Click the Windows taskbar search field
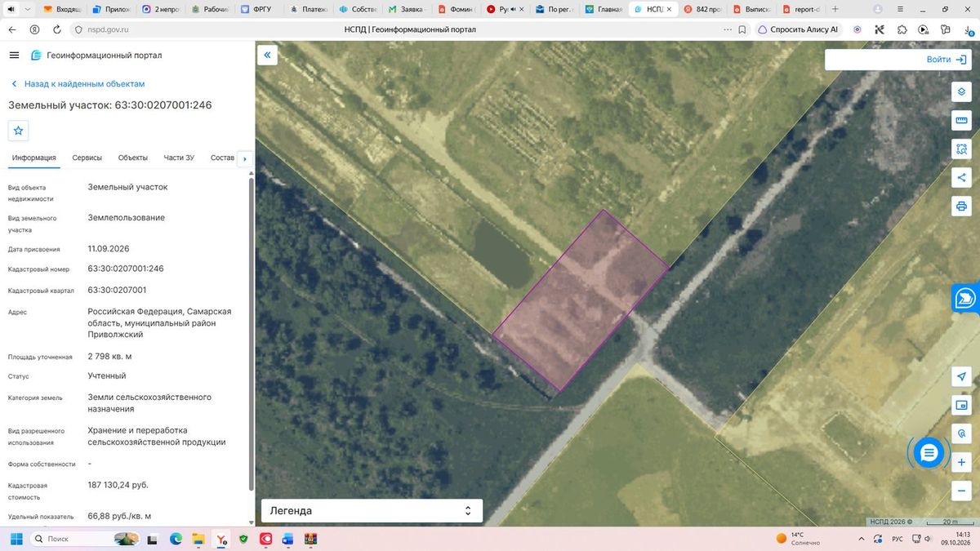This screenshot has height=551, width=980. [84, 539]
